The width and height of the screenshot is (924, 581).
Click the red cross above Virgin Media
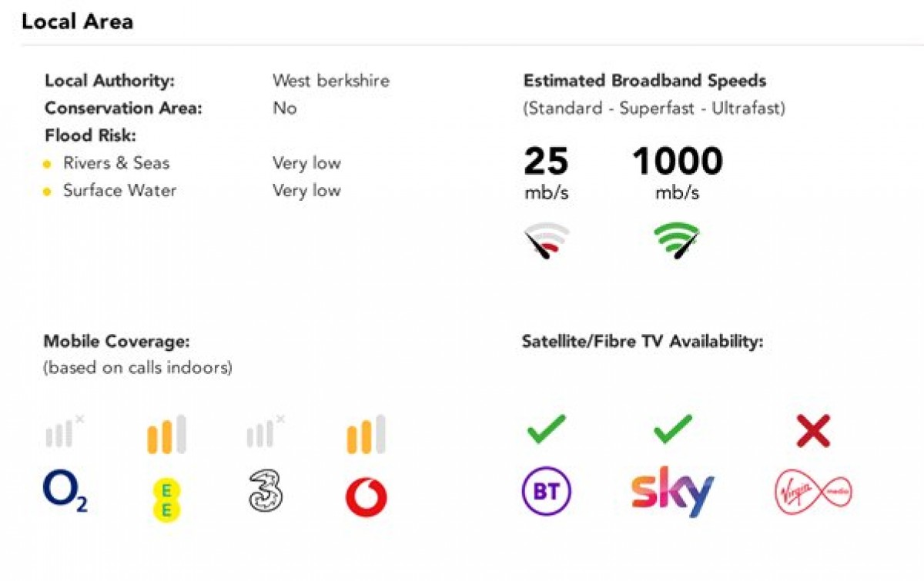[x=813, y=431]
